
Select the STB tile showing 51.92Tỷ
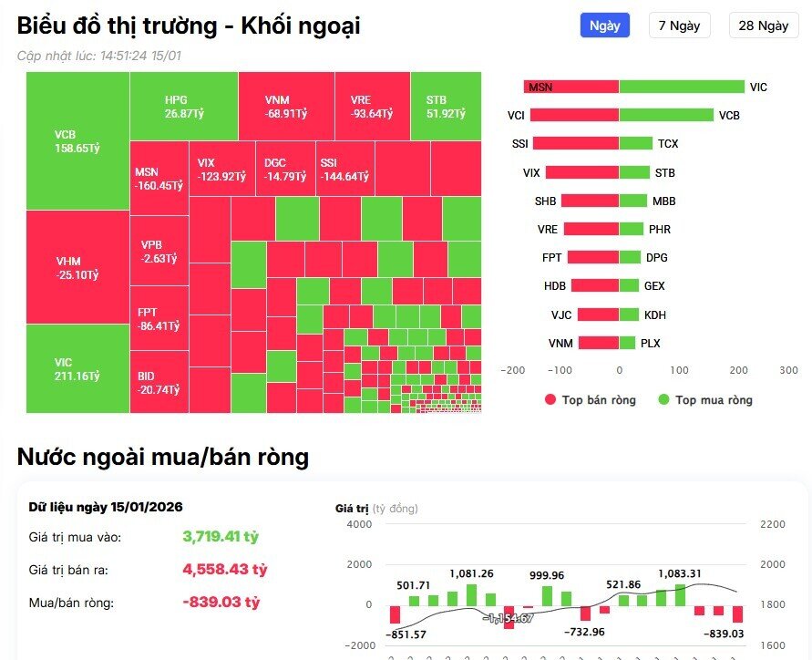coord(445,105)
